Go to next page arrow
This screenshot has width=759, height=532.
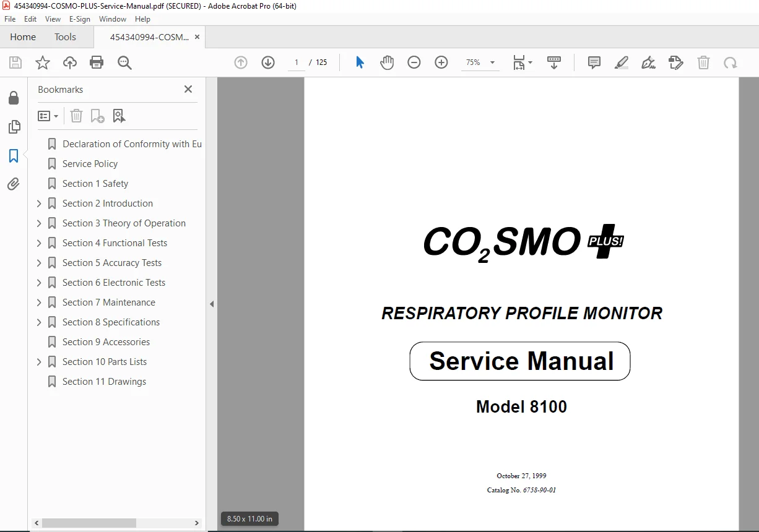click(268, 62)
